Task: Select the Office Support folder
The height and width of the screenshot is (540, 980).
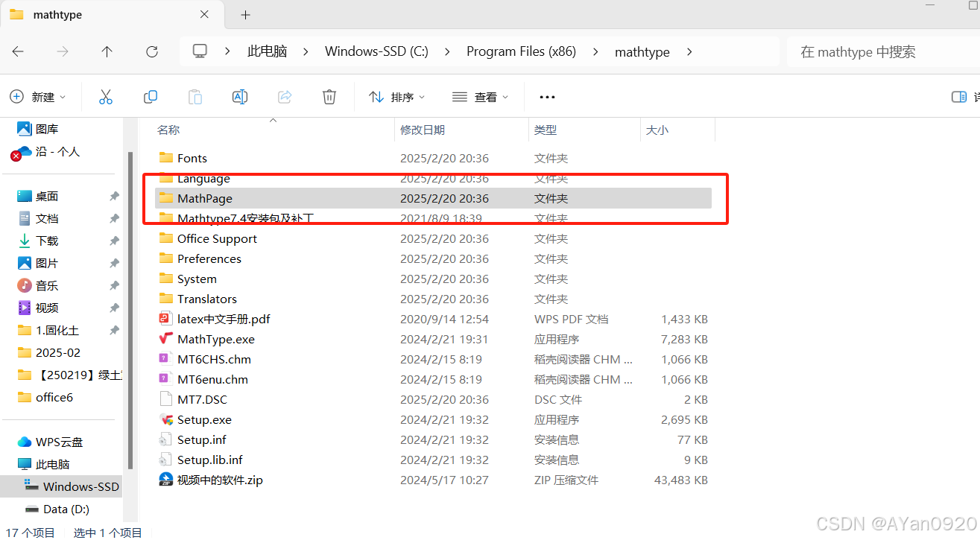Action: 217,238
